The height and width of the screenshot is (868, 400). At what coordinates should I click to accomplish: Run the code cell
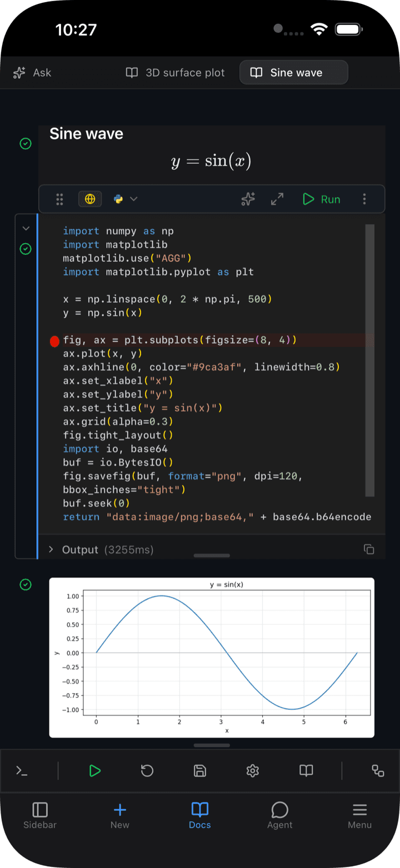click(x=322, y=199)
